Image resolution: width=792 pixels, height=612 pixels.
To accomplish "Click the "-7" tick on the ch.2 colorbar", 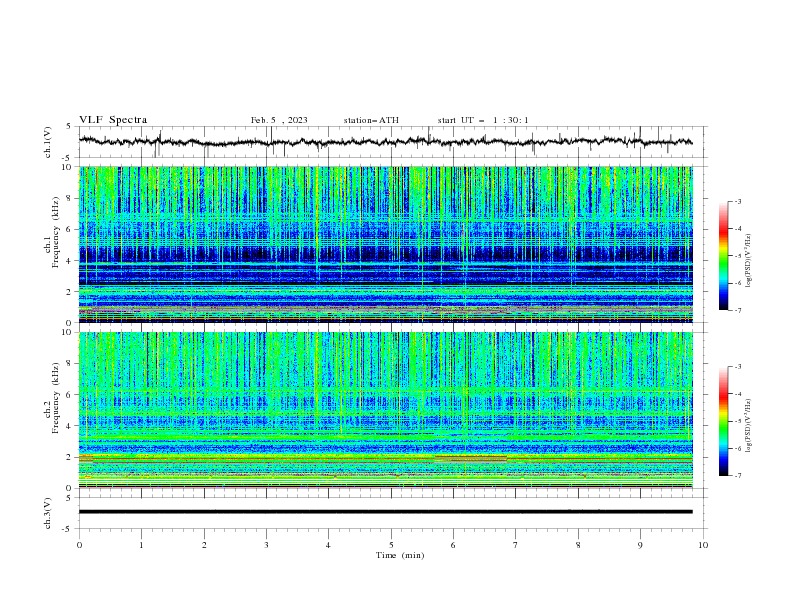I will point(737,476).
